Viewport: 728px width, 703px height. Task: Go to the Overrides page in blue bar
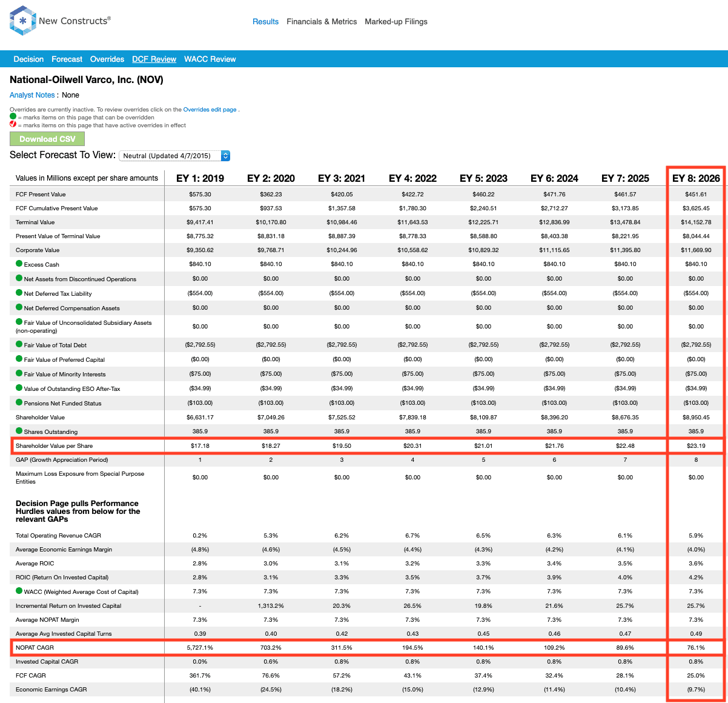click(x=107, y=59)
